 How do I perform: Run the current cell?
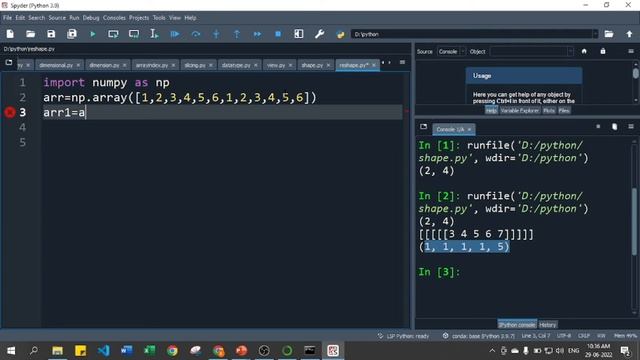click(x=113, y=34)
